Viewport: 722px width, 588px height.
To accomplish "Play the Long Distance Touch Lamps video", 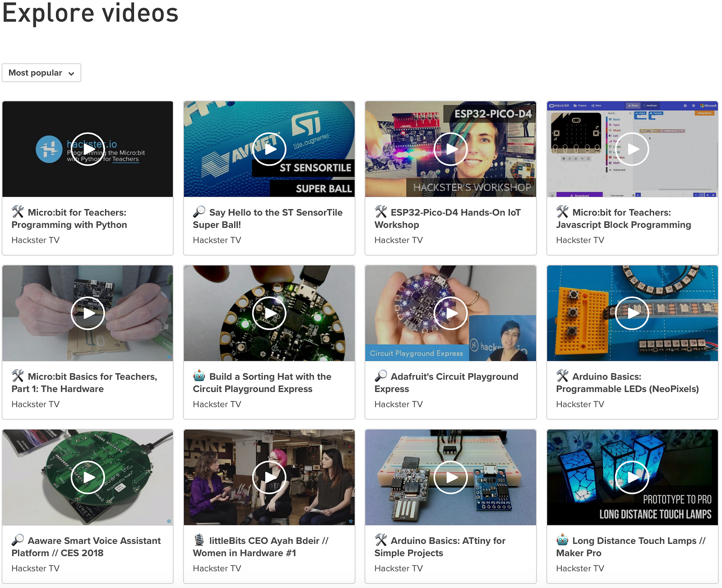I will pos(633,478).
